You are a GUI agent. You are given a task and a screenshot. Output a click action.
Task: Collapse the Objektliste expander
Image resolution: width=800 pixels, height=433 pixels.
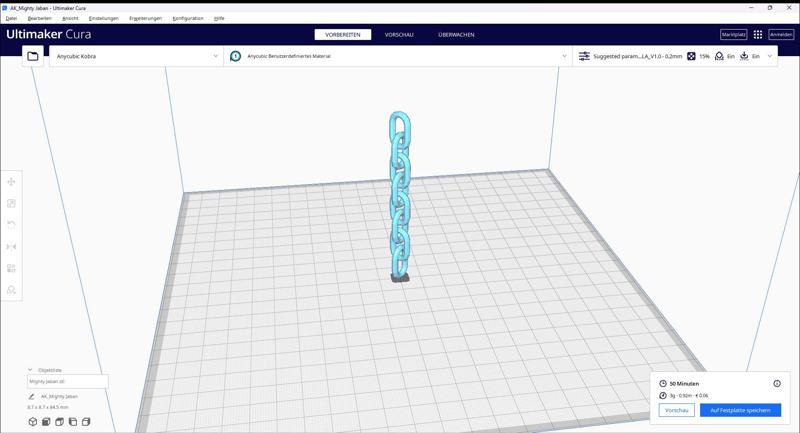[x=30, y=370]
